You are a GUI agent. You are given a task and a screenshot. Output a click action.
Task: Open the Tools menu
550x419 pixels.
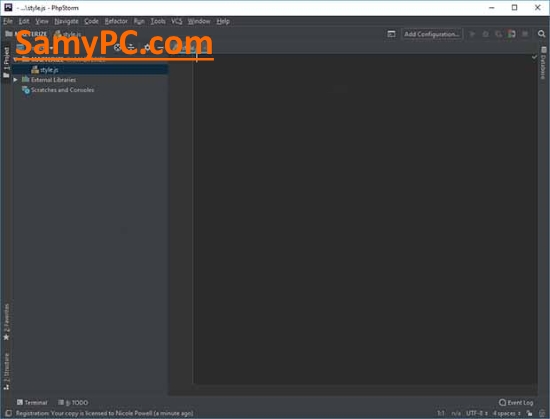pos(158,21)
